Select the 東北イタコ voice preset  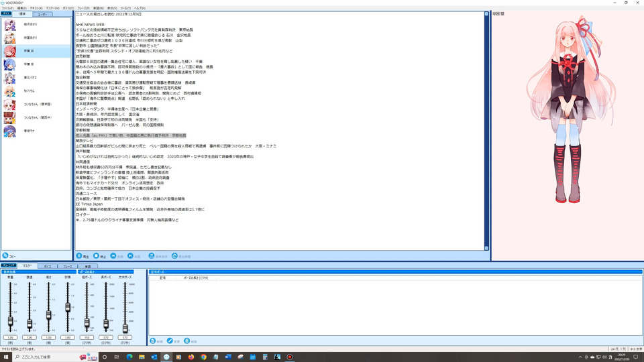[36, 78]
